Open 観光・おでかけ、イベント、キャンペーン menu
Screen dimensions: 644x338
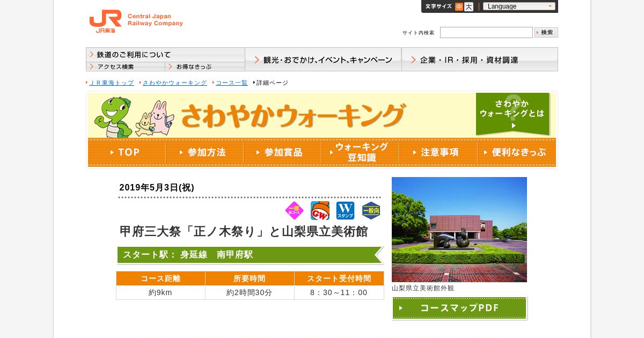(323, 60)
